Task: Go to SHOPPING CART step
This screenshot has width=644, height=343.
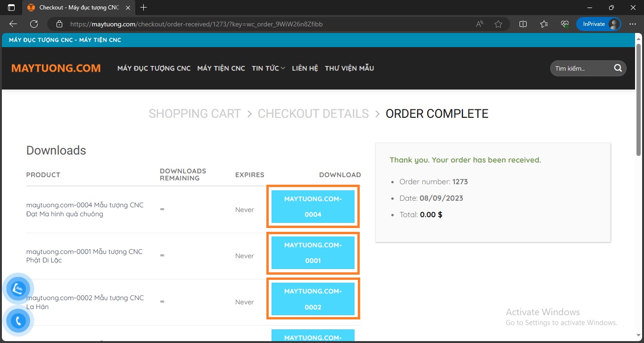Action: click(195, 114)
